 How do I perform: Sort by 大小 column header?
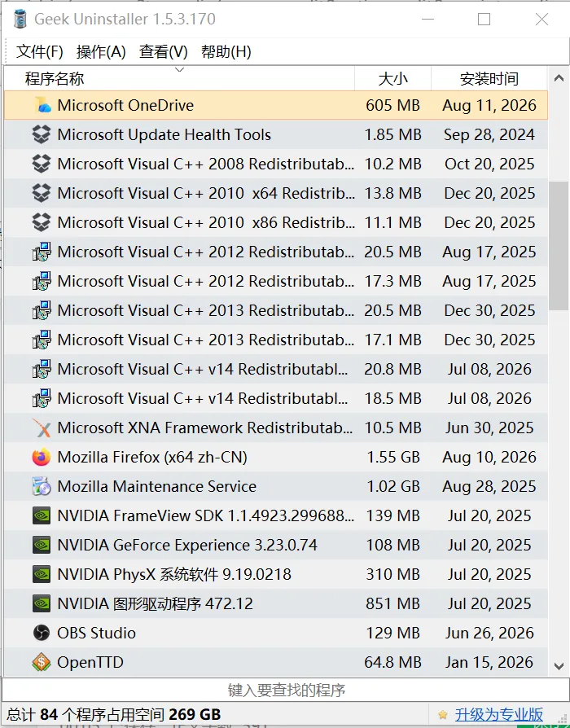(x=392, y=78)
